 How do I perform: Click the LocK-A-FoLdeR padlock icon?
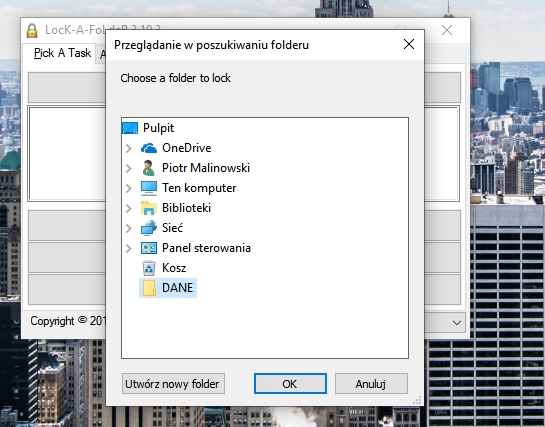pyautogui.click(x=32, y=31)
